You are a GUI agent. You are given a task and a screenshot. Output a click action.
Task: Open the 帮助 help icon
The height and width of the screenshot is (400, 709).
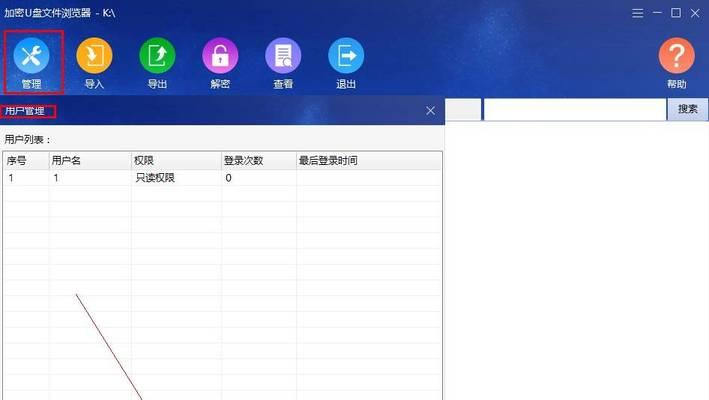(676, 56)
